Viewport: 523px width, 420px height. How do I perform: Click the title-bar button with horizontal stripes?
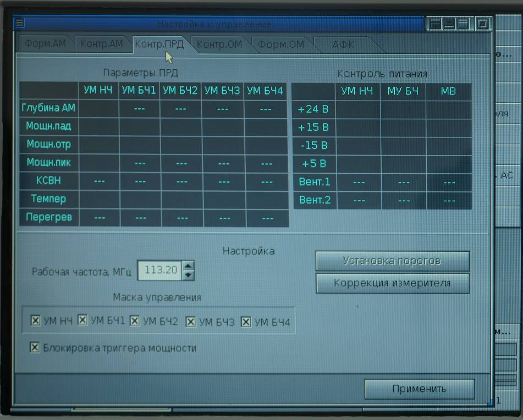click(x=435, y=24)
